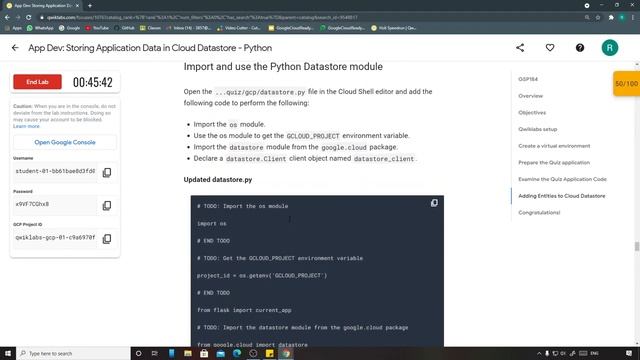Image resolution: width=640 pixels, height=360 pixels.
Task: Follow the Learn more link
Action: 26,126
